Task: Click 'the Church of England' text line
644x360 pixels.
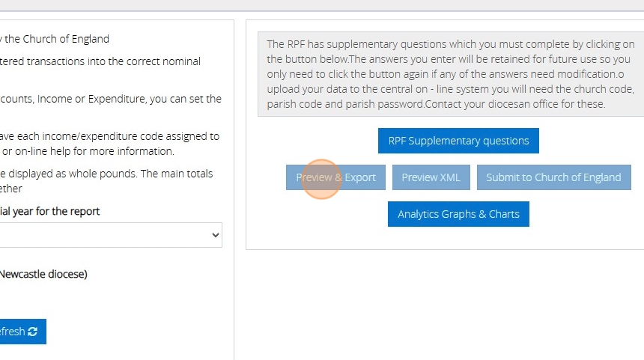Action: click(56, 39)
